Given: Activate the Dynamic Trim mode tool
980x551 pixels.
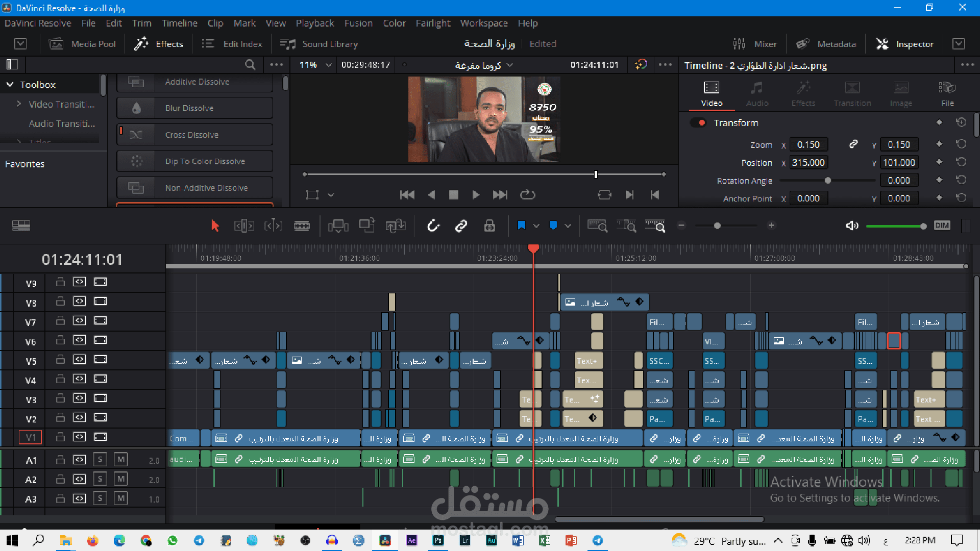Looking at the screenshot, I should pyautogui.click(x=273, y=226).
